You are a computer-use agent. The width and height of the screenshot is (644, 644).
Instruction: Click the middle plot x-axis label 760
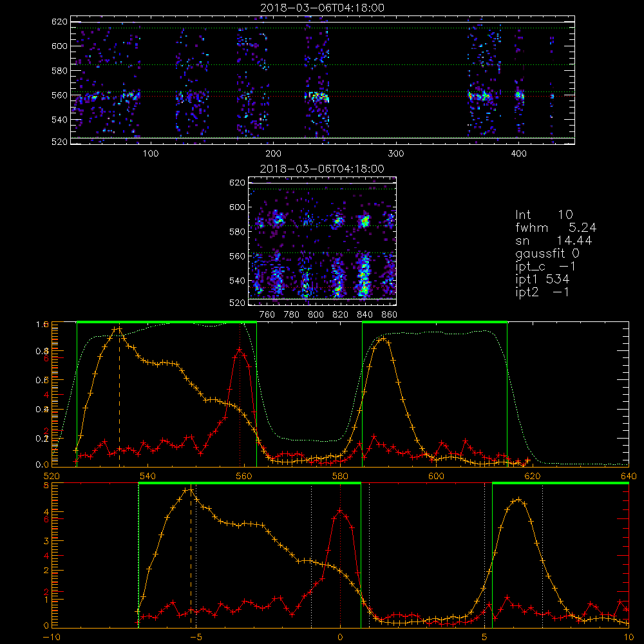(267, 315)
